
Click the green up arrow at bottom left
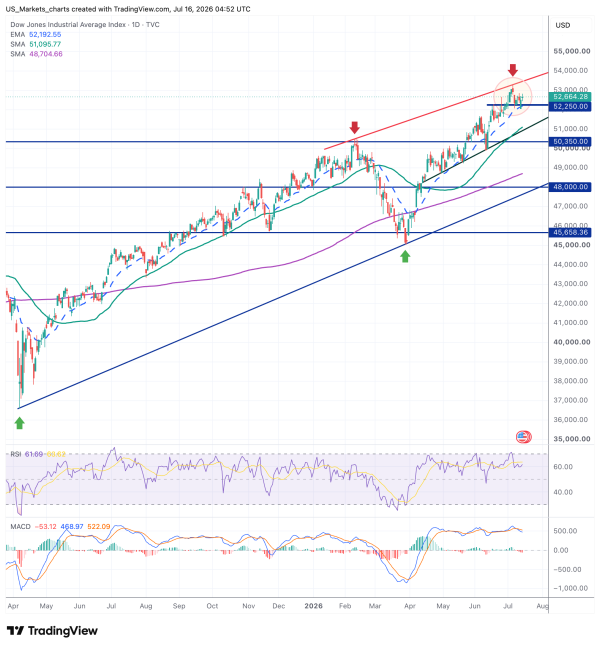[19, 423]
